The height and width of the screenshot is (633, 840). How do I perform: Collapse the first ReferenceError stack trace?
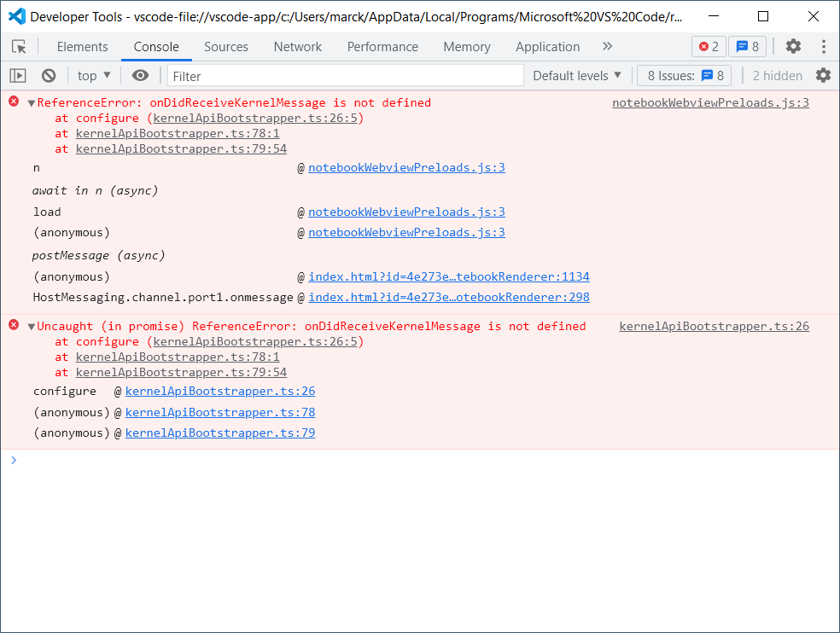tap(31, 102)
